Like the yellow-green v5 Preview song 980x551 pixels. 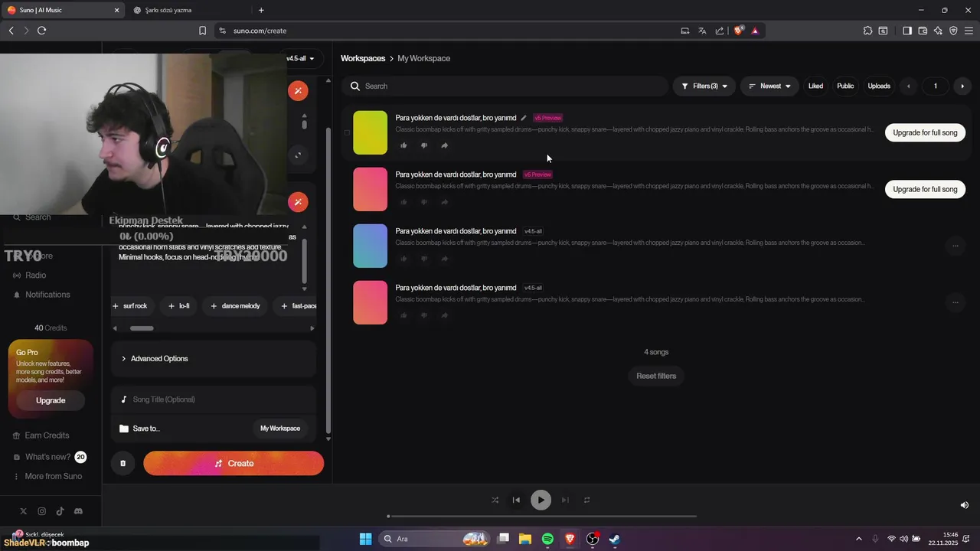coord(403,145)
